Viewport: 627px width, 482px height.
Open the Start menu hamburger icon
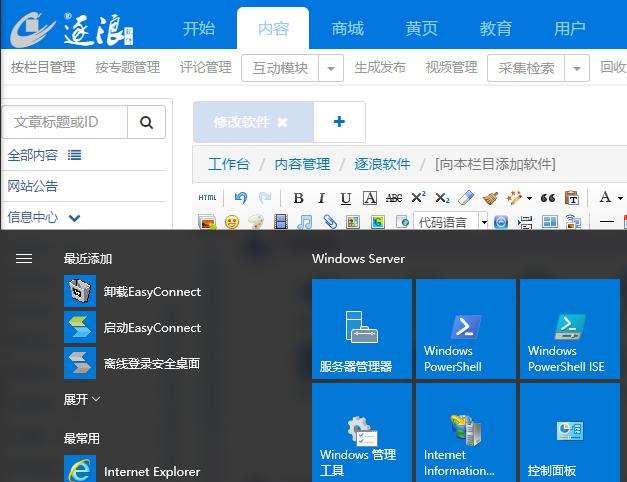(x=24, y=258)
